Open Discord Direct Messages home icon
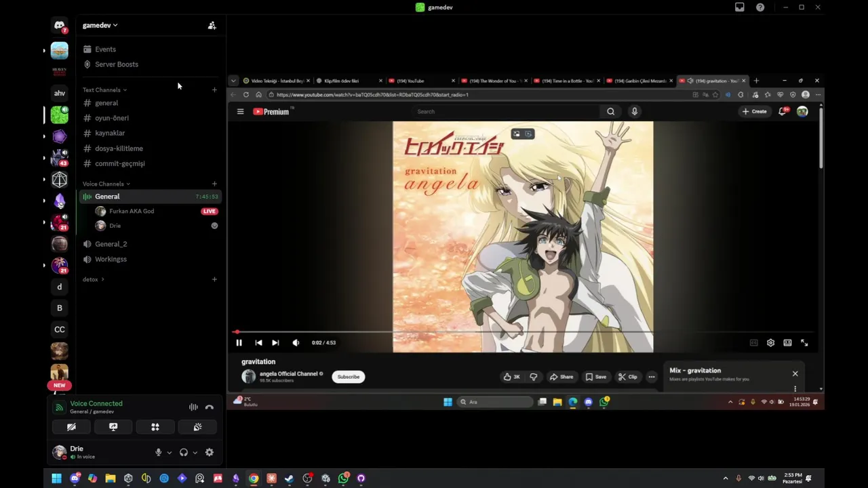This screenshot has width=868, height=488. point(60,26)
